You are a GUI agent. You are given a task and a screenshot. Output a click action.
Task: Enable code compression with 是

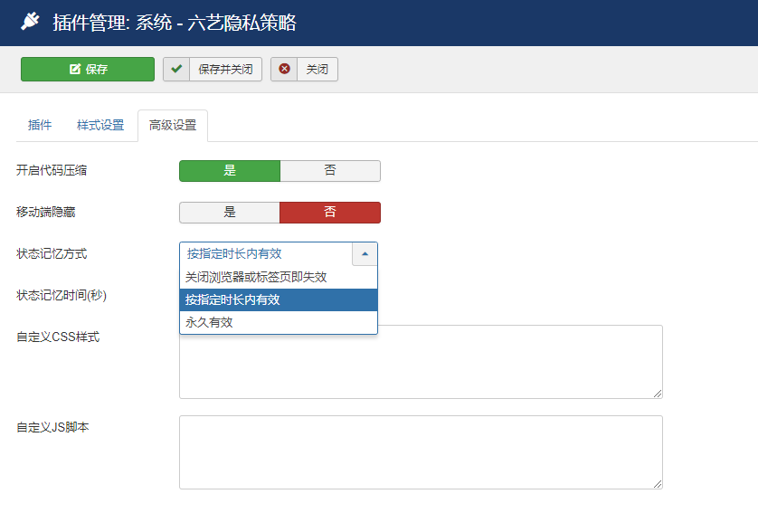230,171
